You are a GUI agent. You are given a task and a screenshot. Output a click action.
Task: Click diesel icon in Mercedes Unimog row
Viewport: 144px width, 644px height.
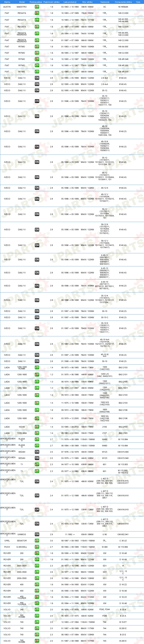point(37,535)
